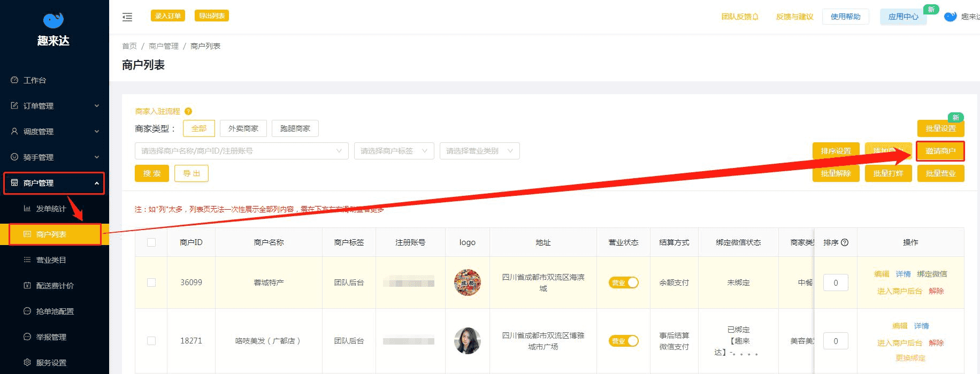The height and width of the screenshot is (374, 980).
Task: Click 更换绑定 link for 咯吱美发 row
Action: (910, 358)
